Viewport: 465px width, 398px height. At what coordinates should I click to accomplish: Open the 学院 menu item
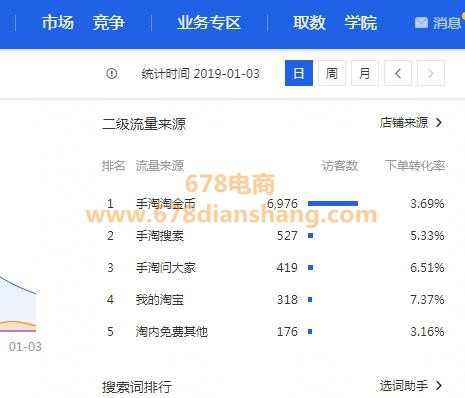click(361, 23)
